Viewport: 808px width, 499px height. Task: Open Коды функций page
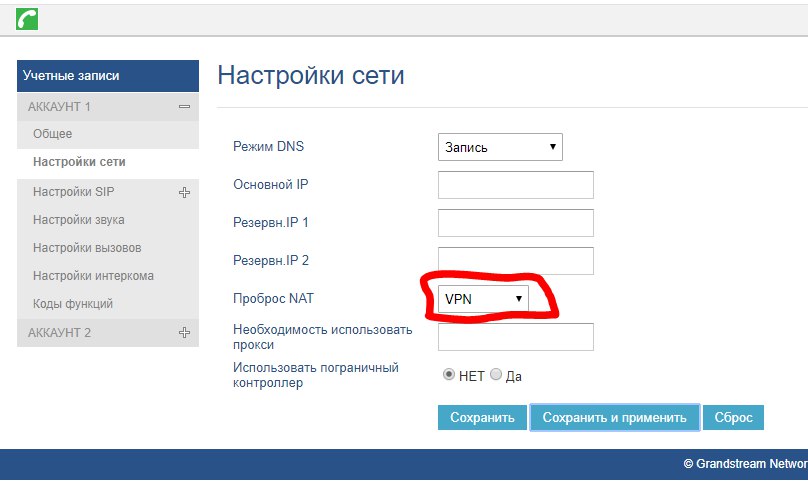(x=73, y=304)
